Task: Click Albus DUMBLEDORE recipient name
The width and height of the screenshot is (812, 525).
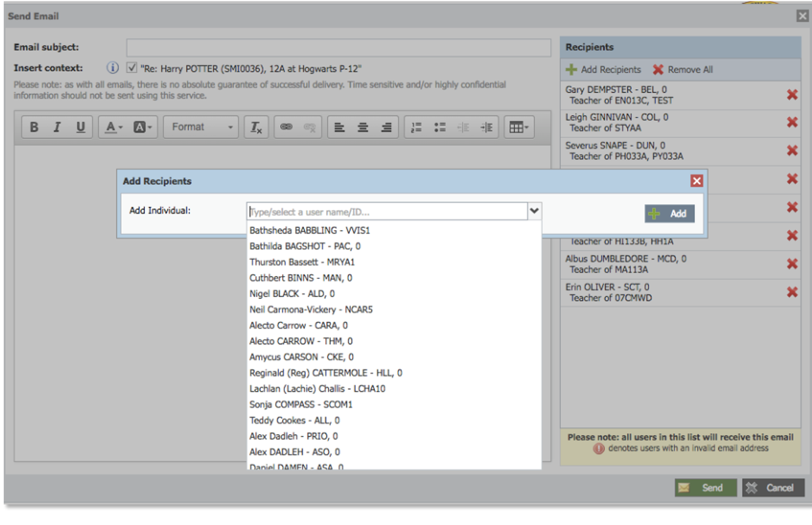Action: [x=626, y=259]
